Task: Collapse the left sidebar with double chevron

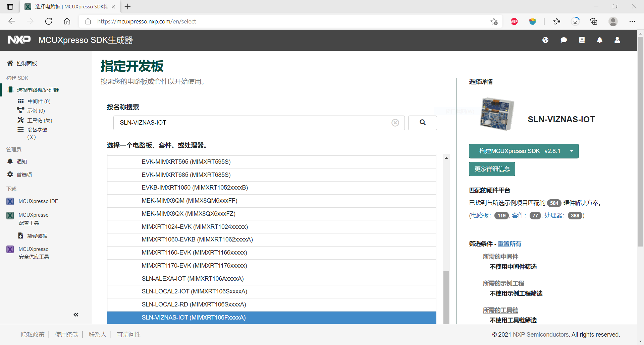Action: [76, 315]
